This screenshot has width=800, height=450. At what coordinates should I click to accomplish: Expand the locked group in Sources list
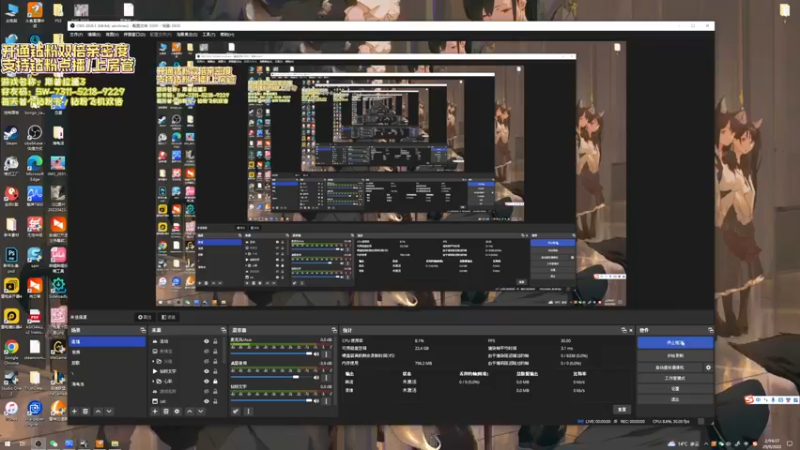coord(154,382)
